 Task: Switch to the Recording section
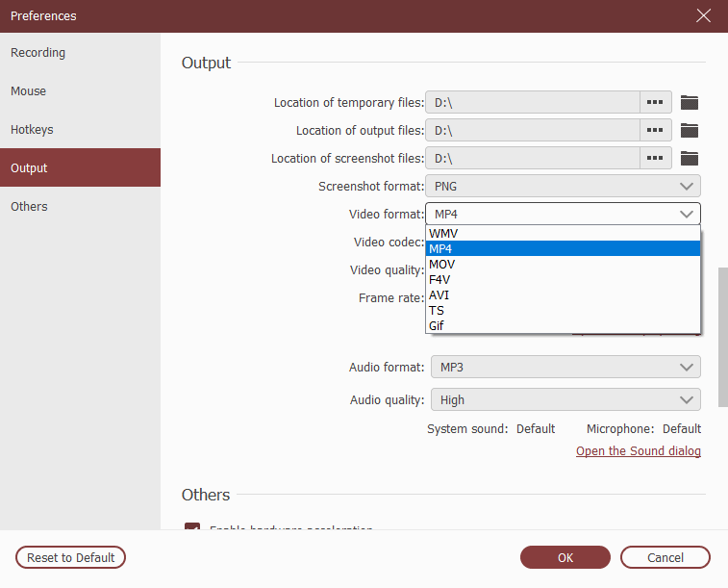[81, 53]
